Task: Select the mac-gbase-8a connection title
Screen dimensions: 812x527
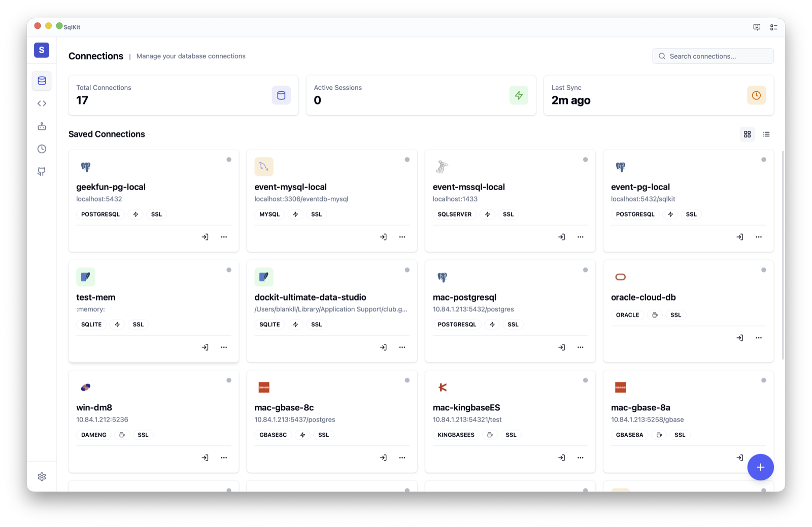Action: pyautogui.click(x=640, y=408)
